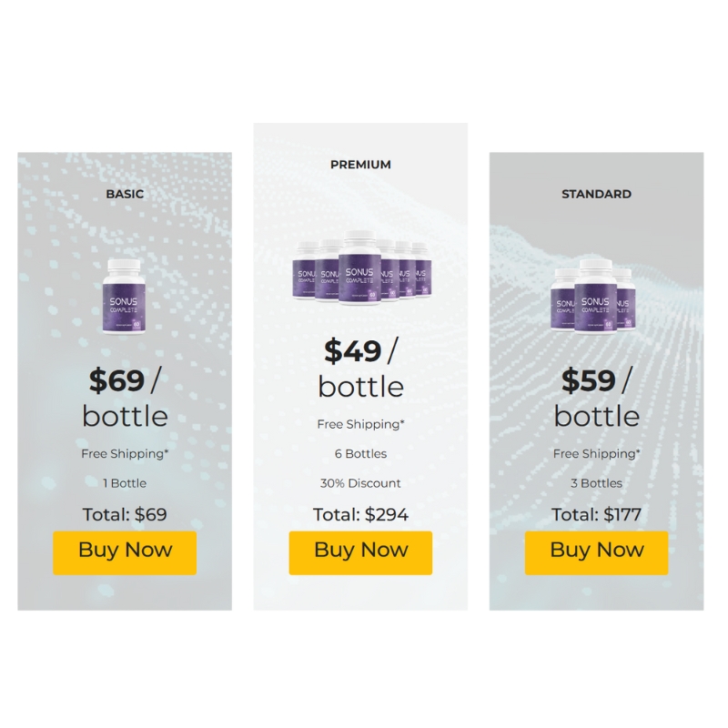Select the three-bottle Sonus Complete image
Viewport: 728px width, 728px height.
(x=593, y=297)
